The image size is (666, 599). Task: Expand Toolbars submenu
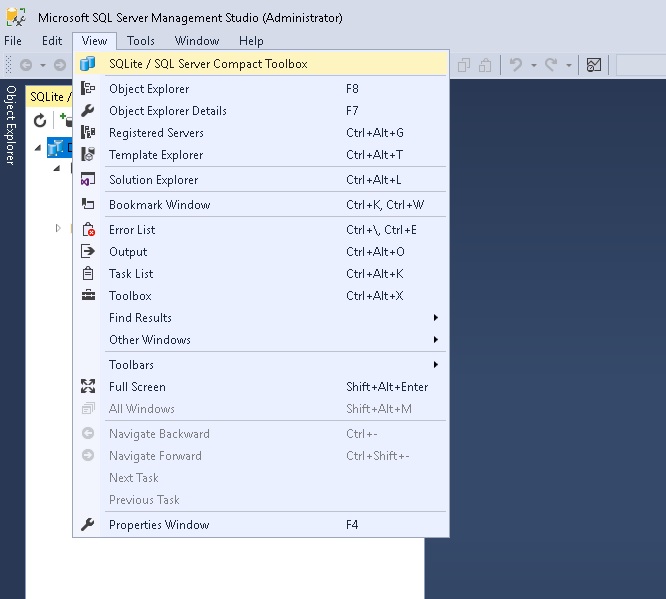261,365
